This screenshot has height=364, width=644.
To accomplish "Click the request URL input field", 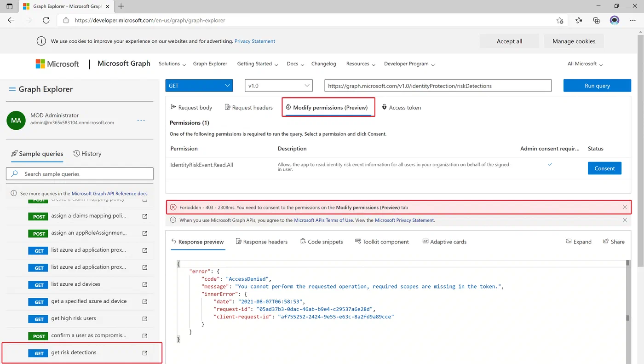I will 438,86.
